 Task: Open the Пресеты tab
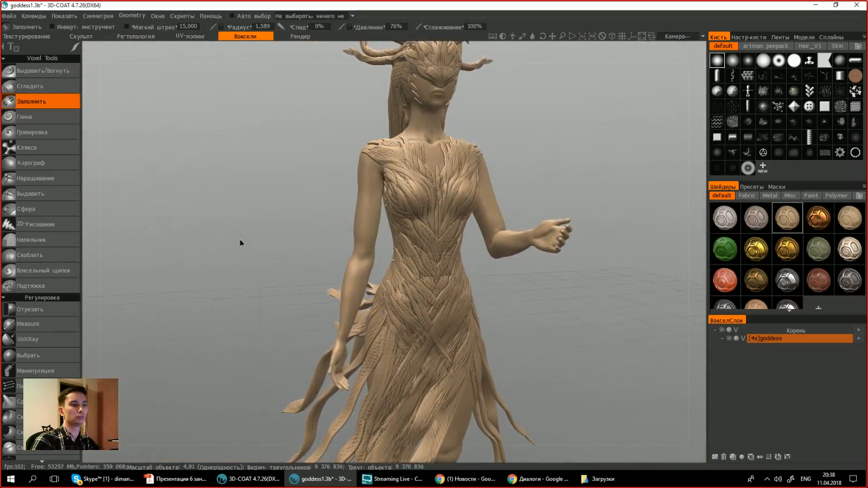pos(752,187)
